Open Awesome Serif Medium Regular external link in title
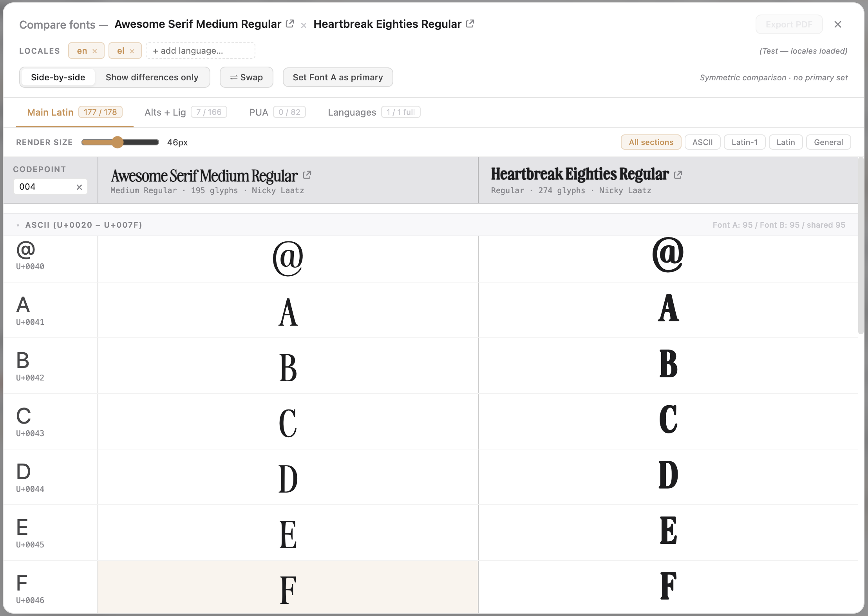This screenshot has width=868, height=616. pyautogui.click(x=290, y=24)
